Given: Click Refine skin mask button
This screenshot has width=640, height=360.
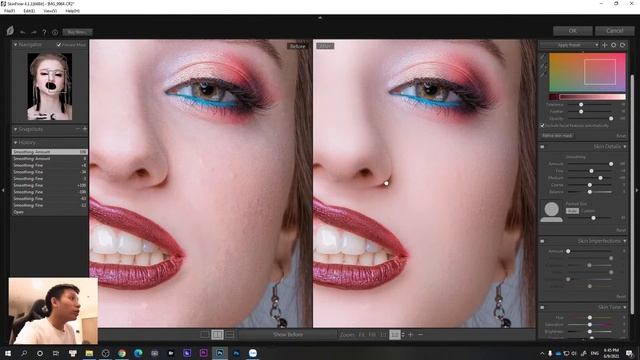Looking at the screenshot, I should click(557, 136).
